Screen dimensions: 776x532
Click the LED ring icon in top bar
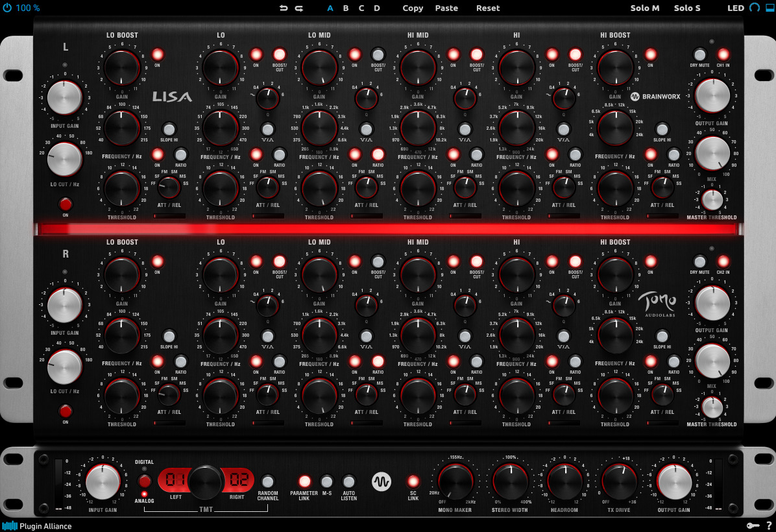pyautogui.click(x=754, y=8)
